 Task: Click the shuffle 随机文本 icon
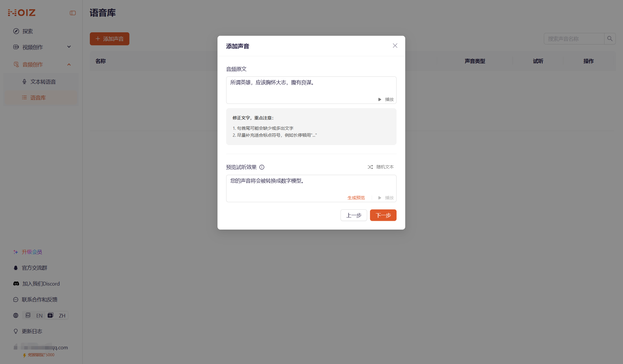(370, 167)
